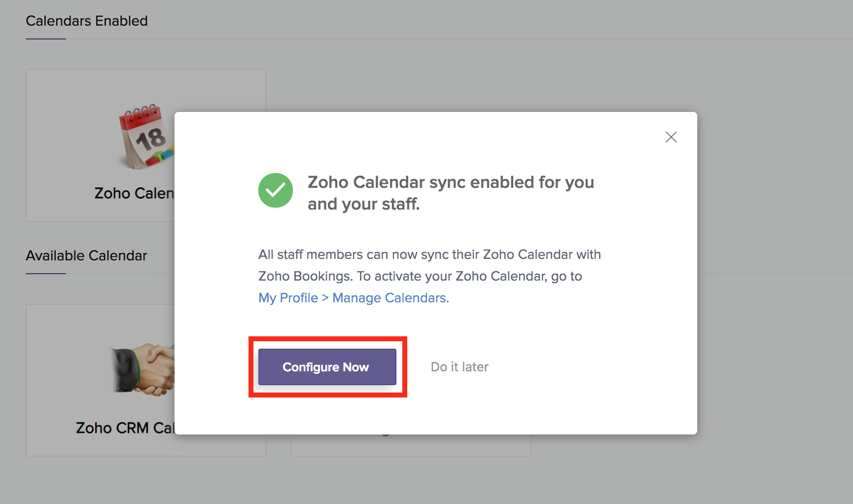Screen dimensions: 853x504
Task: Click the underline beneath Calendars Enabled heading
Action: 46,39
